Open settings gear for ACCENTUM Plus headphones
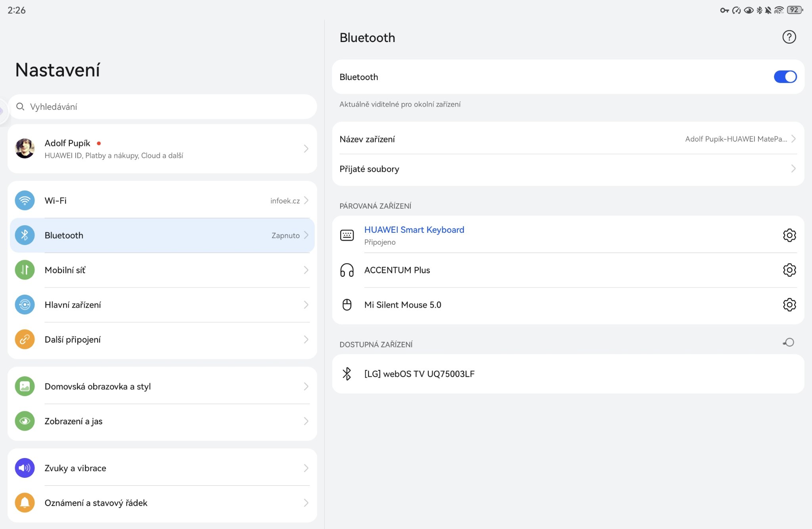 pyautogui.click(x=789, y=270)
